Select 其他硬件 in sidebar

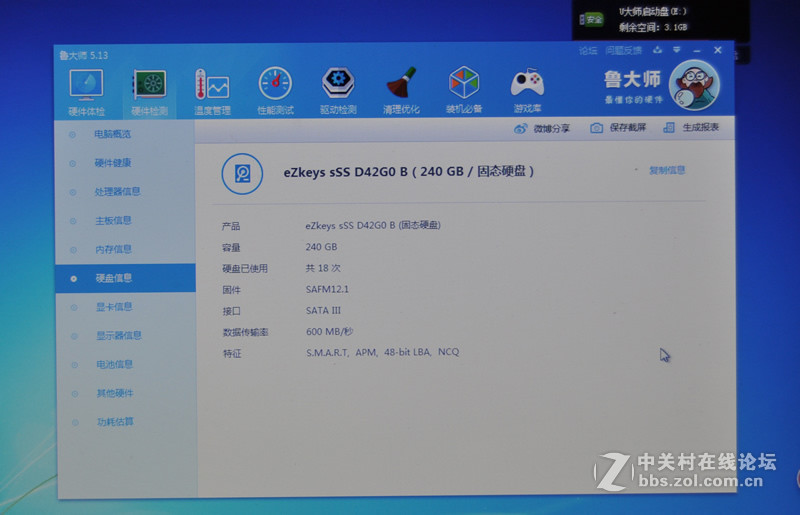(x=115, y=393)
